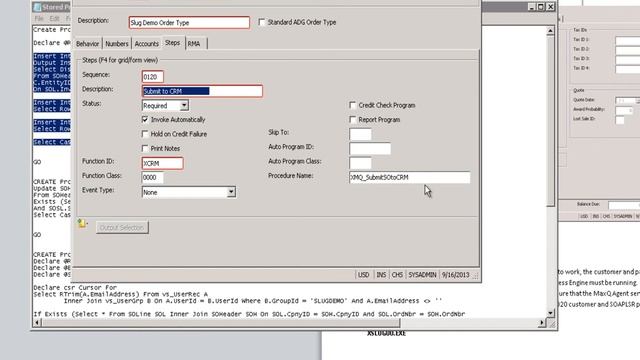The width and height of the screenshot is (640, 360).
Task: Click the yellow note icon beside Output Selection
Action: (x=82, y=223)
